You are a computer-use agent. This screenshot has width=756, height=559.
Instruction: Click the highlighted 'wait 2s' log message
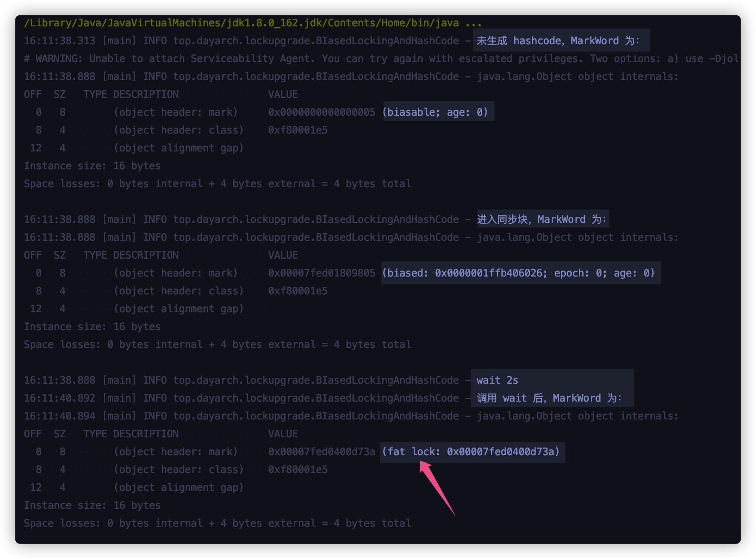pyautogui.click(x=497, y=380)
